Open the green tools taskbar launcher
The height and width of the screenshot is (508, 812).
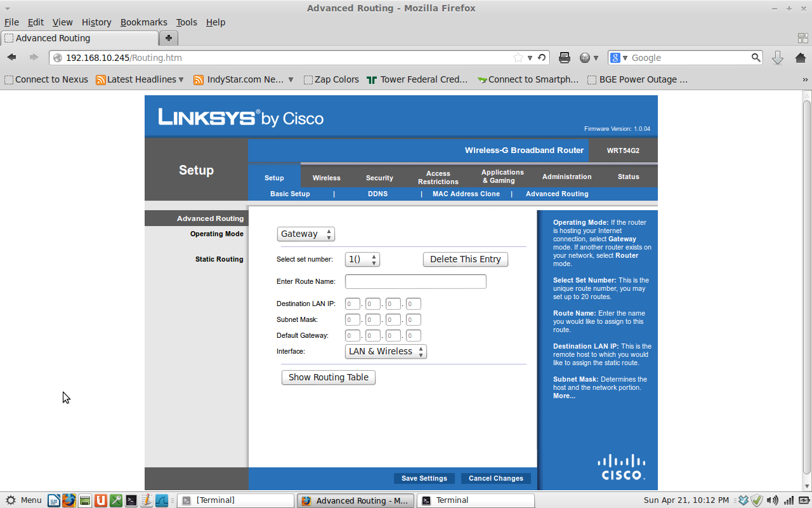(115, 500)
